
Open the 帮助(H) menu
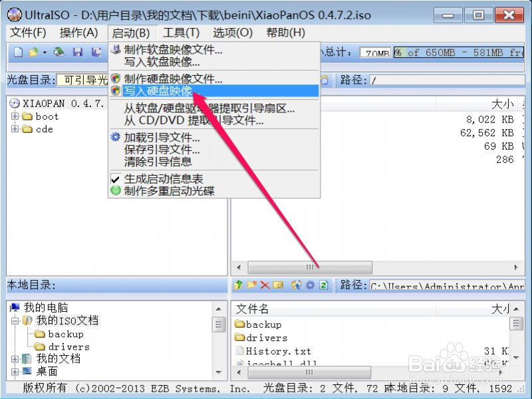tap(286, 33)
